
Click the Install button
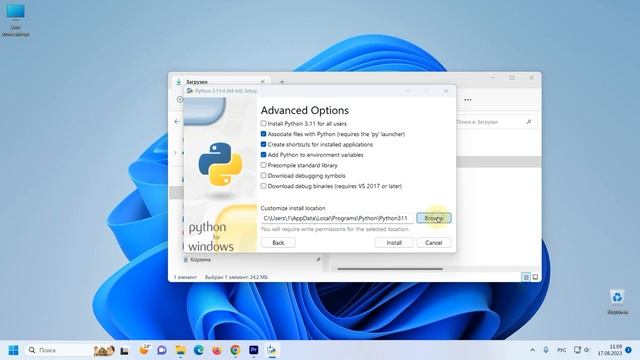[394, 242]
